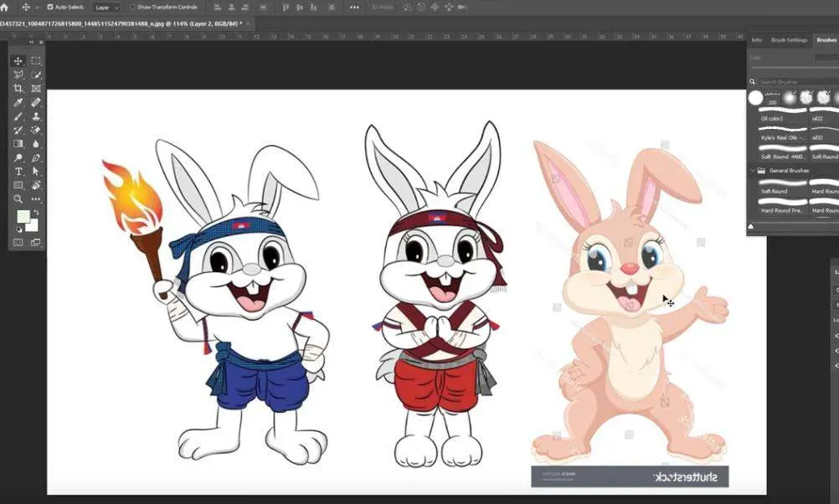Switch to the Info tab
839x504 pixels.
tap(757, 40)
